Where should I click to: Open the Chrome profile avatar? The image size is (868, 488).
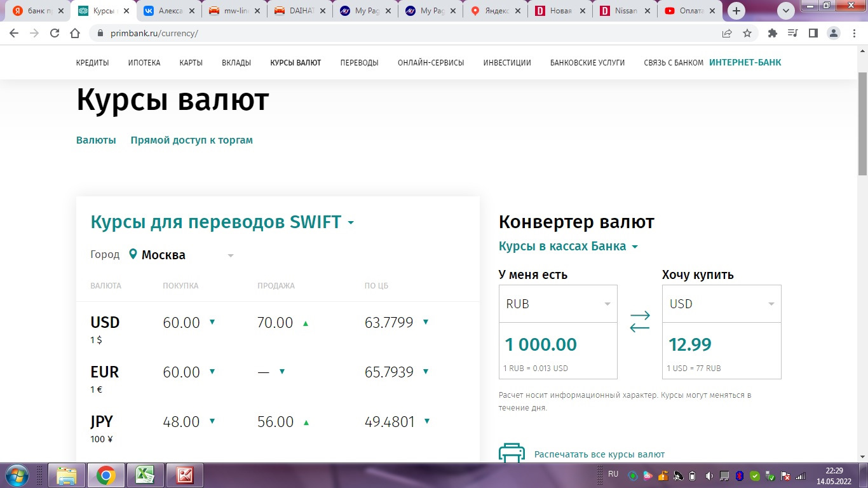coord(833,33)
